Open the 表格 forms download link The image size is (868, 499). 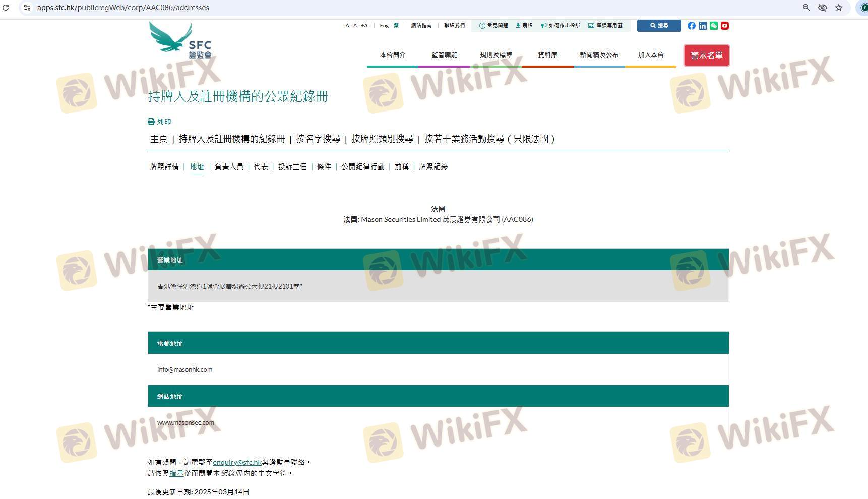click(524, 26)
